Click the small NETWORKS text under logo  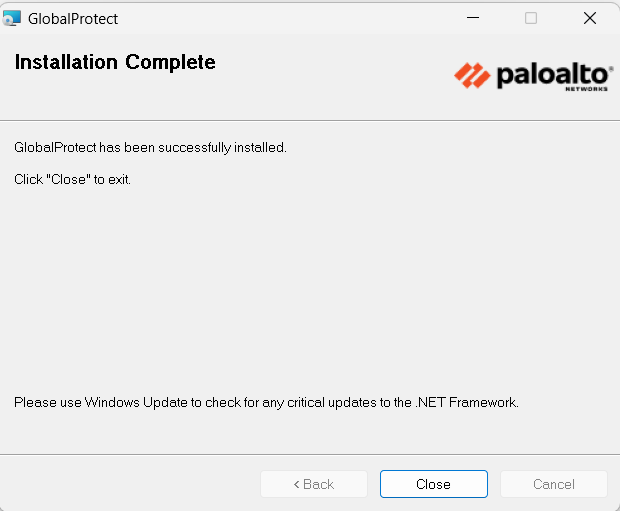[x=585, y=89]
